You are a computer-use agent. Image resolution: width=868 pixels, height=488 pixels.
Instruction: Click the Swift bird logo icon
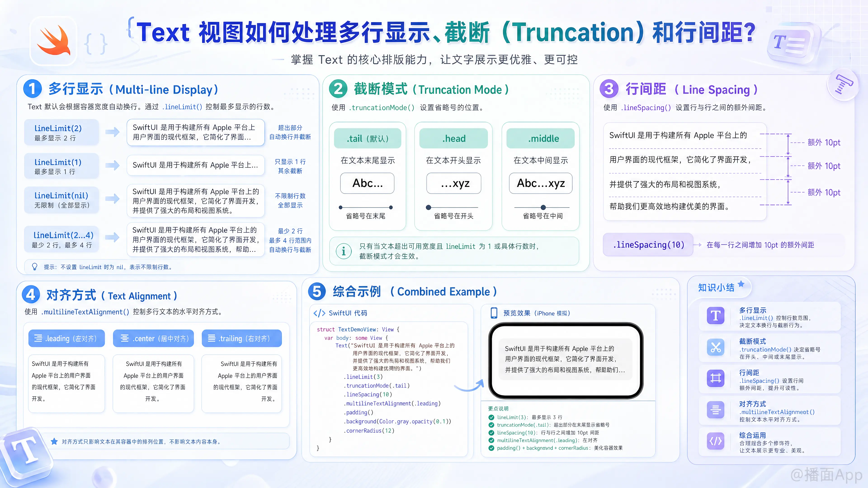53,41
